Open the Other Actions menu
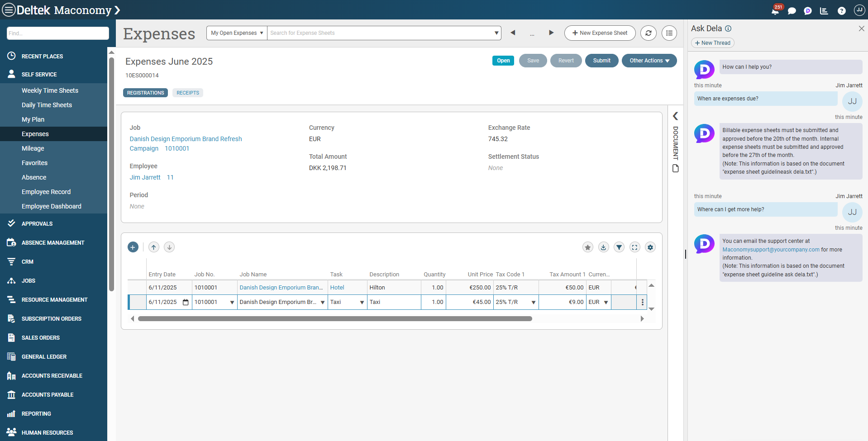Image resolution: width=868 pixels, height=441 pixels. [649, 60]
